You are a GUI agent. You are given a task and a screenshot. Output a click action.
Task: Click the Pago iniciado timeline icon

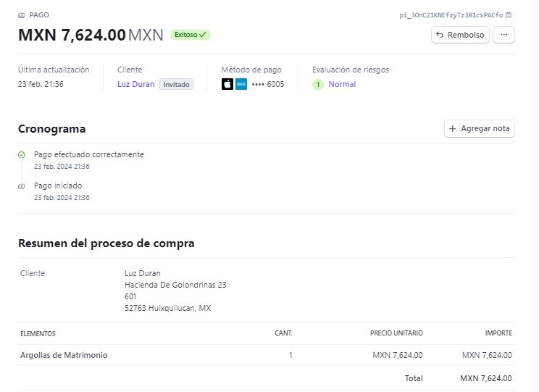pyautogui.click(x=21, y=186)
